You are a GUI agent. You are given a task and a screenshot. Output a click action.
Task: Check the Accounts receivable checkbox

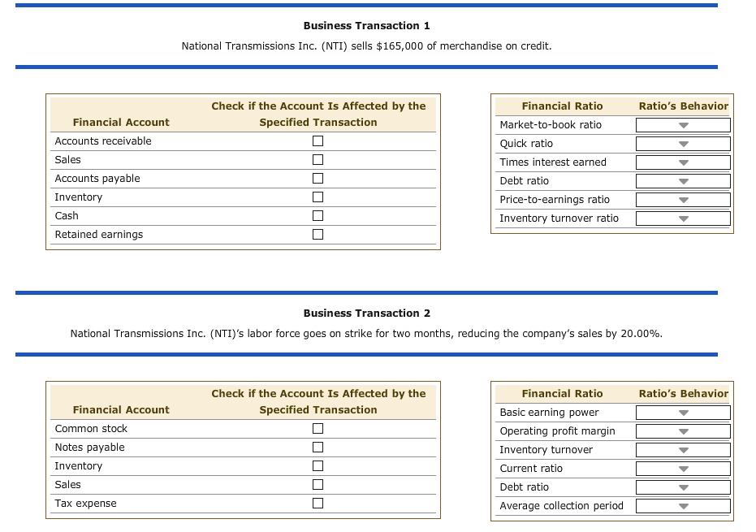point(318,141)
